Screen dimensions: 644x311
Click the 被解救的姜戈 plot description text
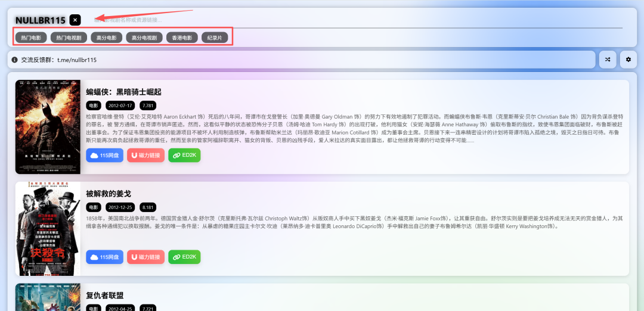coord(354,222)
